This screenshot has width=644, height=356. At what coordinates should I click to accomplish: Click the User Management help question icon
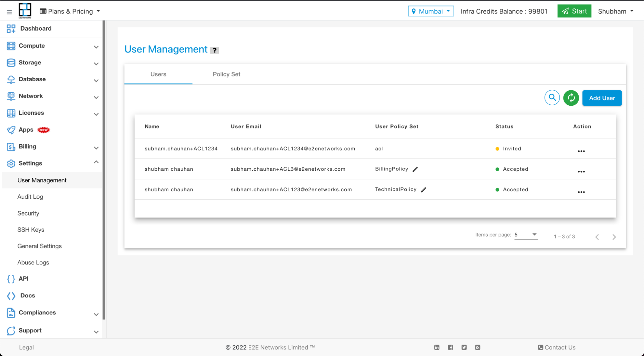tap(214, 50)
